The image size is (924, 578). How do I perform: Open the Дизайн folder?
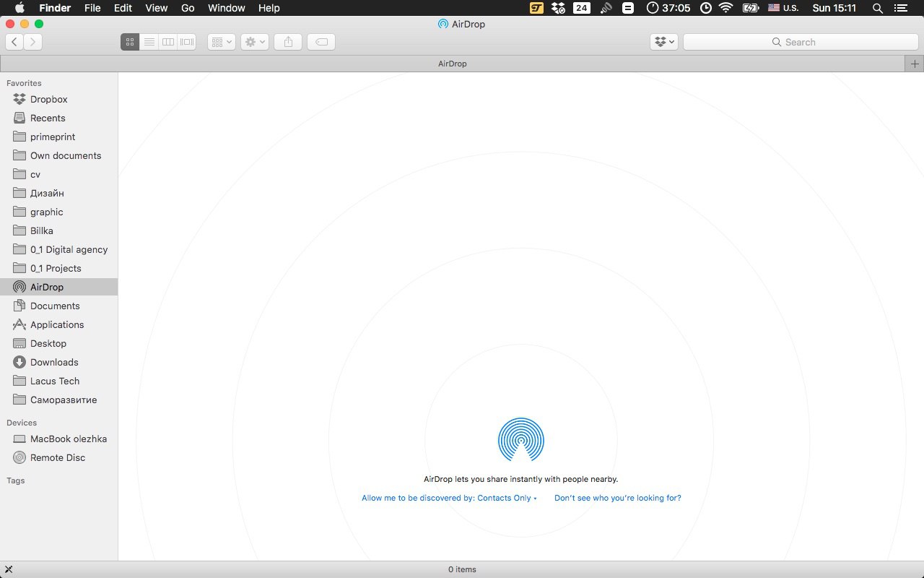[58, 193]
